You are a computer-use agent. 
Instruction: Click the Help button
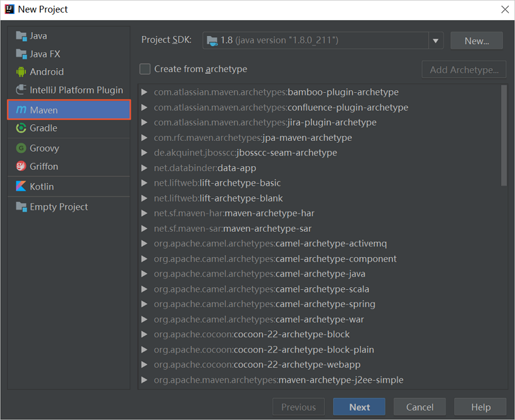tap(480, 407)
